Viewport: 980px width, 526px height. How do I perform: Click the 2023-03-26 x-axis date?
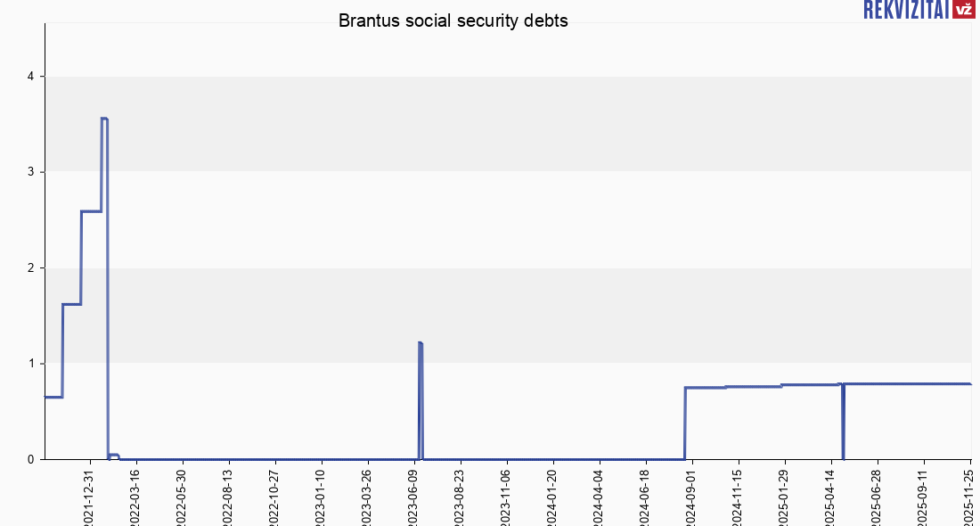367,496
